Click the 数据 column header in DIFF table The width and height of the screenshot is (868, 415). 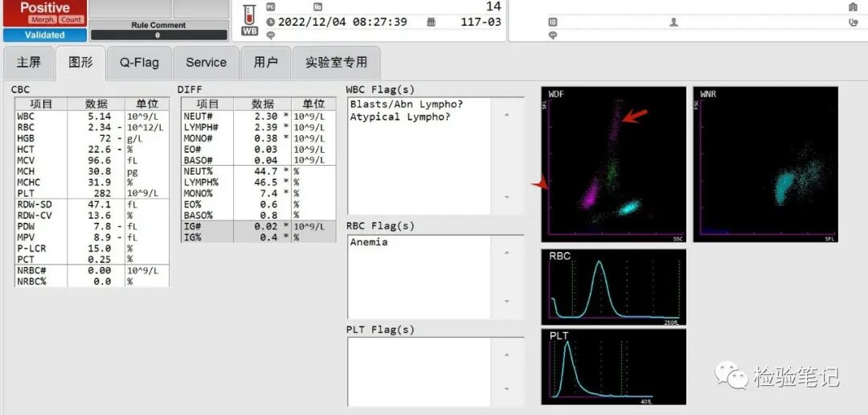[262, 105]
